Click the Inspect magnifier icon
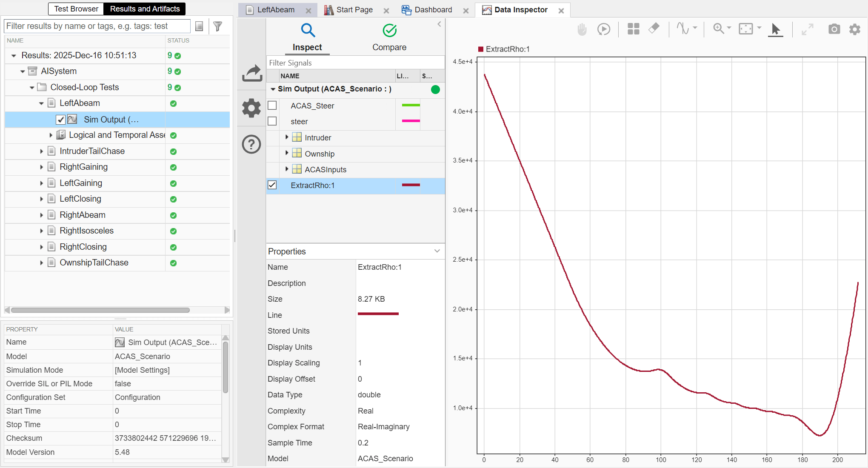The image size is (868, 468). pos(308,30)
